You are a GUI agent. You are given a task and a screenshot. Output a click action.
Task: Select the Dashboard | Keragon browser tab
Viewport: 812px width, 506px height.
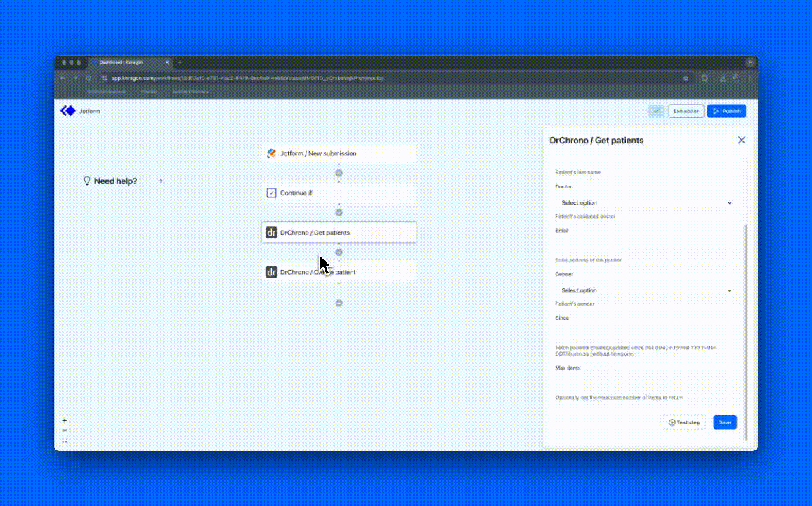point(130,63)
